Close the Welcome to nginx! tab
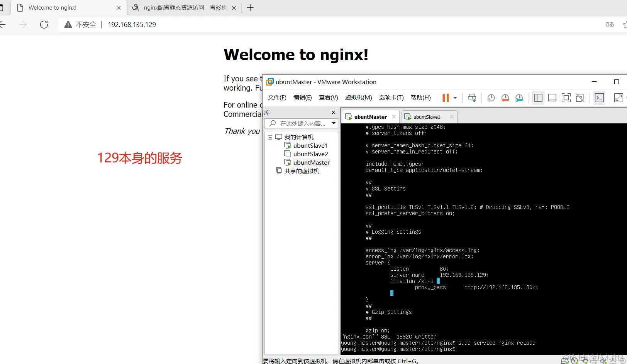Viewport: 627px width, 364px height. click(119, 8)
